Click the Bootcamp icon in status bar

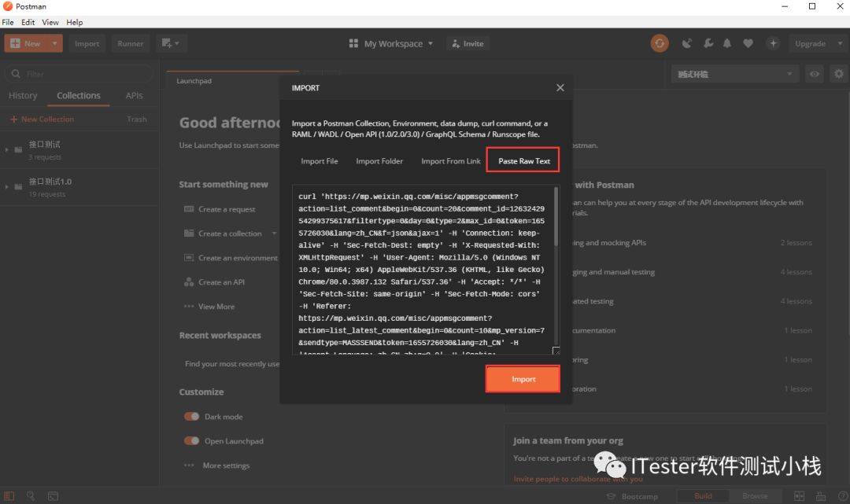tap(611, 496)
